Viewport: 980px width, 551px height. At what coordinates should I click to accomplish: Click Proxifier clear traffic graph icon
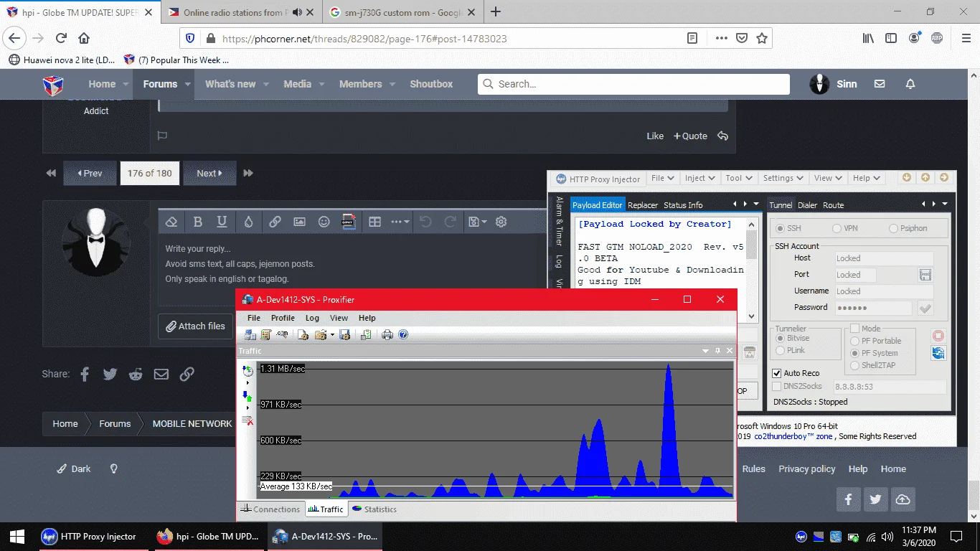(x=248, y=420)
